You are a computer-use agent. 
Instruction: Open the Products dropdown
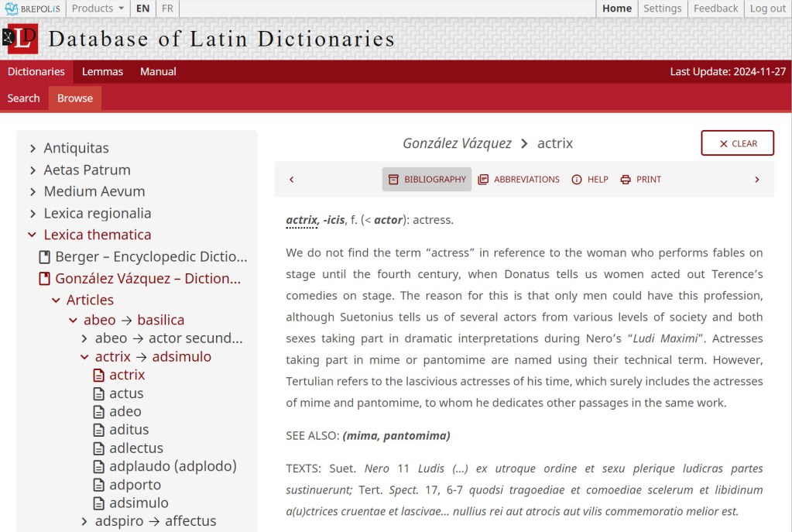[x=98, y=9]
